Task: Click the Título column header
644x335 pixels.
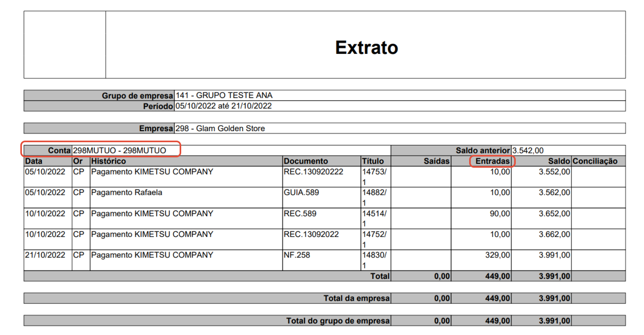Action: 373,161
